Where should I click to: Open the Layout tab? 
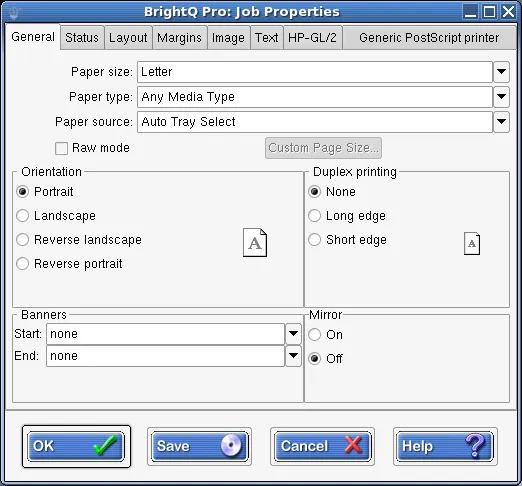(128, 38)
